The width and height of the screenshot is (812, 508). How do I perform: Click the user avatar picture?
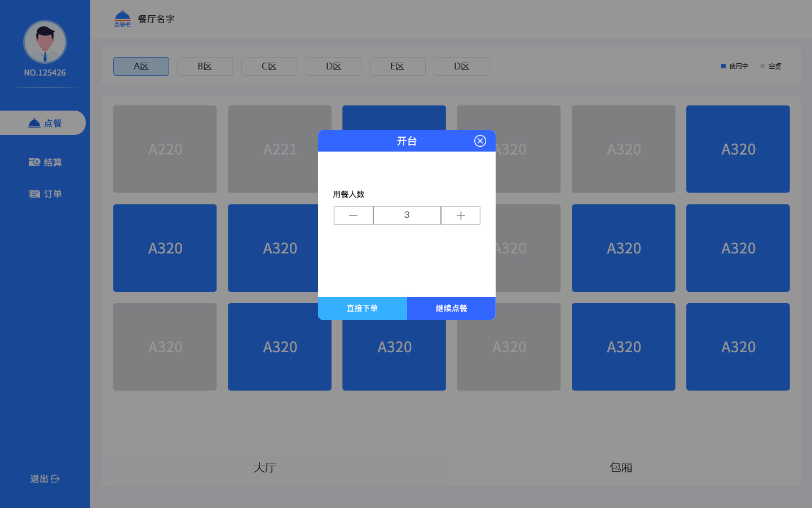pos(45,42)
